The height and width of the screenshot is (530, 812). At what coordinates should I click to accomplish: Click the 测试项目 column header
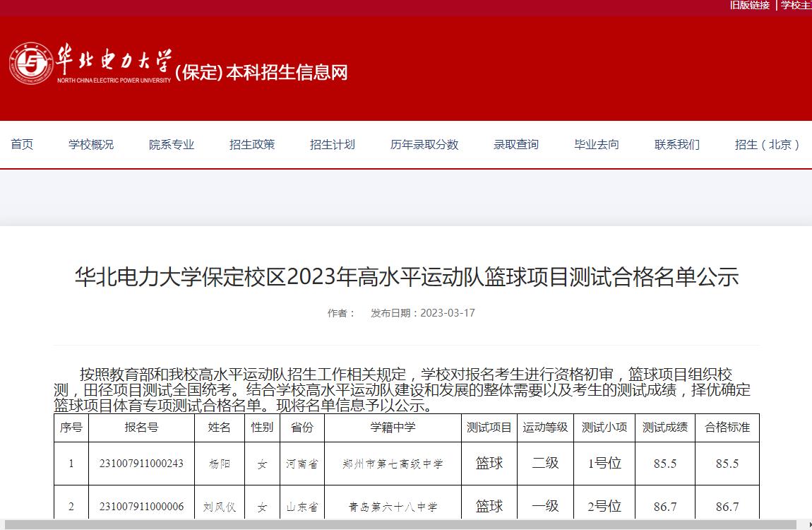coord(489,428)
